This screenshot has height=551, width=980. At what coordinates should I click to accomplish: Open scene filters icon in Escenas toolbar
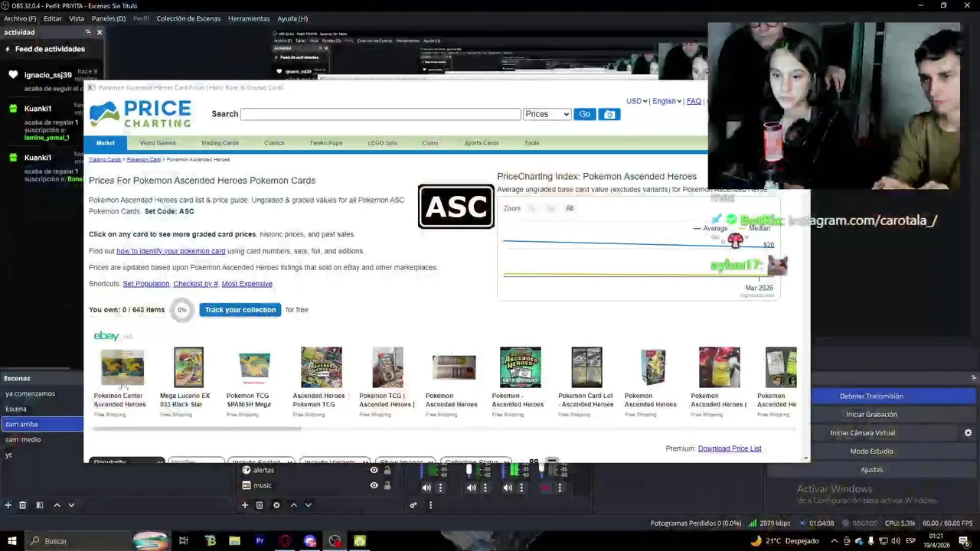click(x=39, y=505)
